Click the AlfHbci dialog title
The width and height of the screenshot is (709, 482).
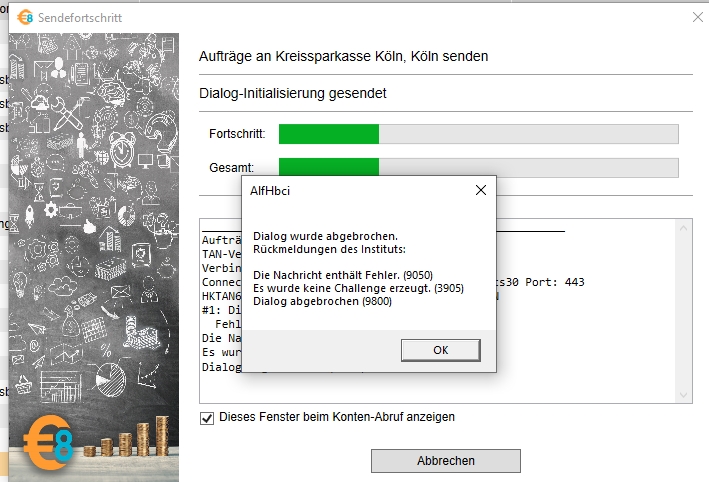point(270,191)
